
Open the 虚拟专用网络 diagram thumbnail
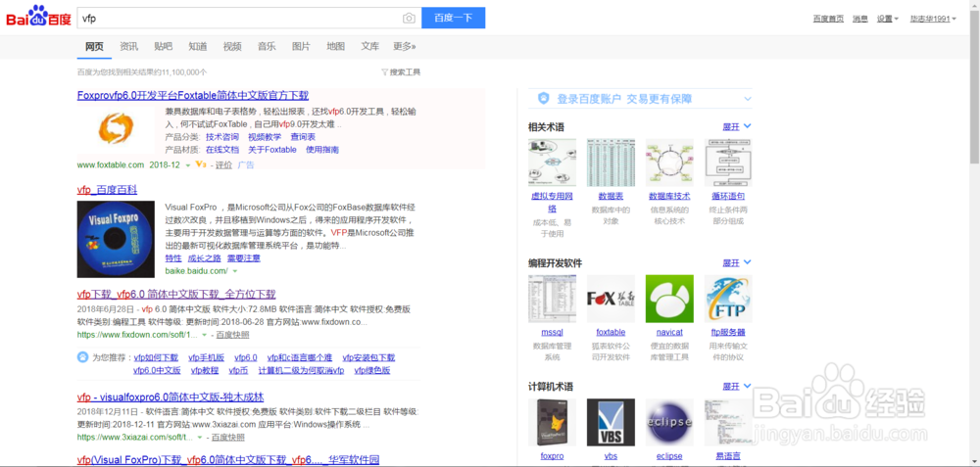click(552, 163)
